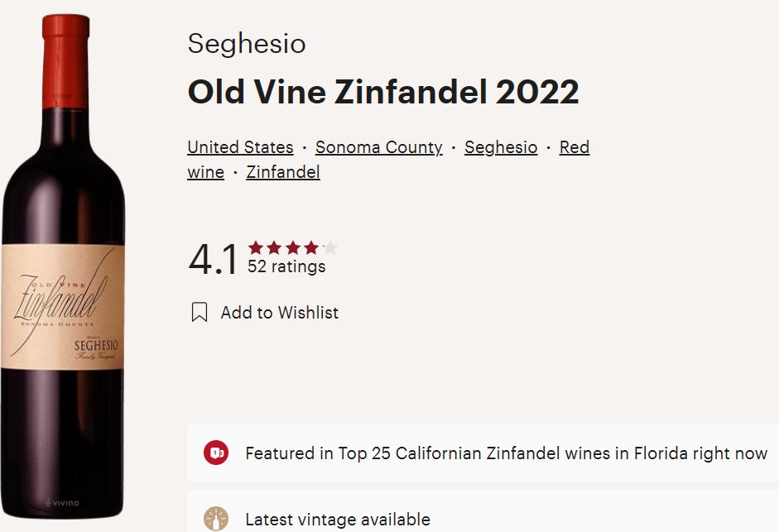
Task: Click the Add to Wishlist label
Action: [278, 312]
